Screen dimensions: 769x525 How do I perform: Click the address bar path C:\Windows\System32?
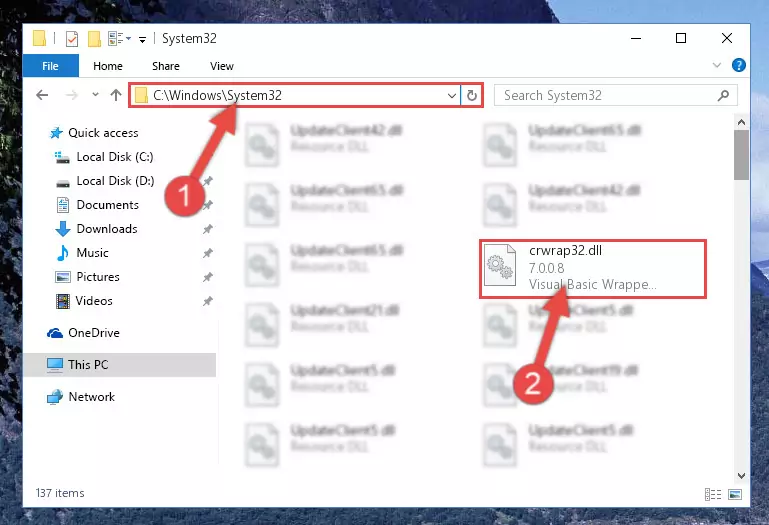[217, 95]
